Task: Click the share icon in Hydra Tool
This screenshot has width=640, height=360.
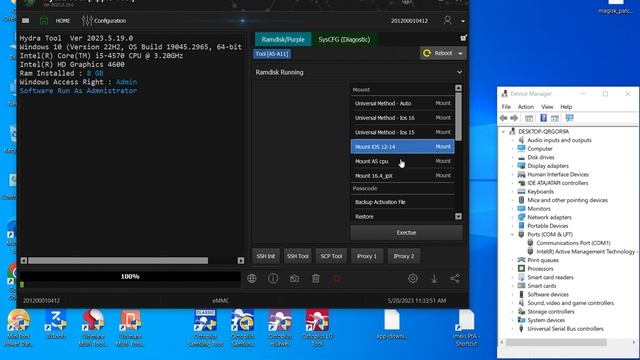Action: (x=455, y=278)
